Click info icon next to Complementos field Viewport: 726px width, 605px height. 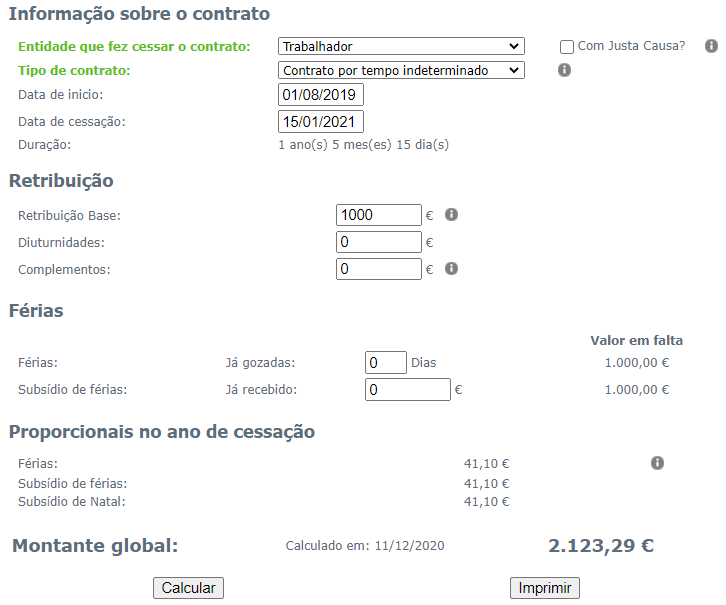(451, 269)
